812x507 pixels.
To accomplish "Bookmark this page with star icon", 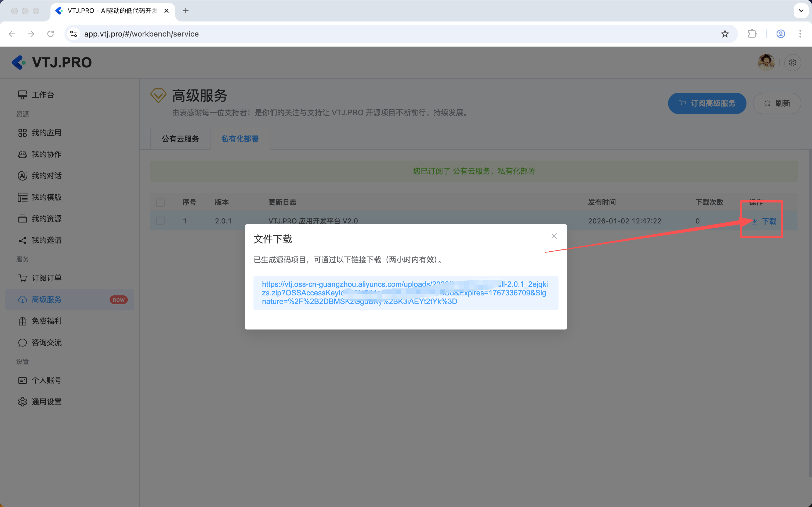I will pyautogui.click(x=725, y=34).
